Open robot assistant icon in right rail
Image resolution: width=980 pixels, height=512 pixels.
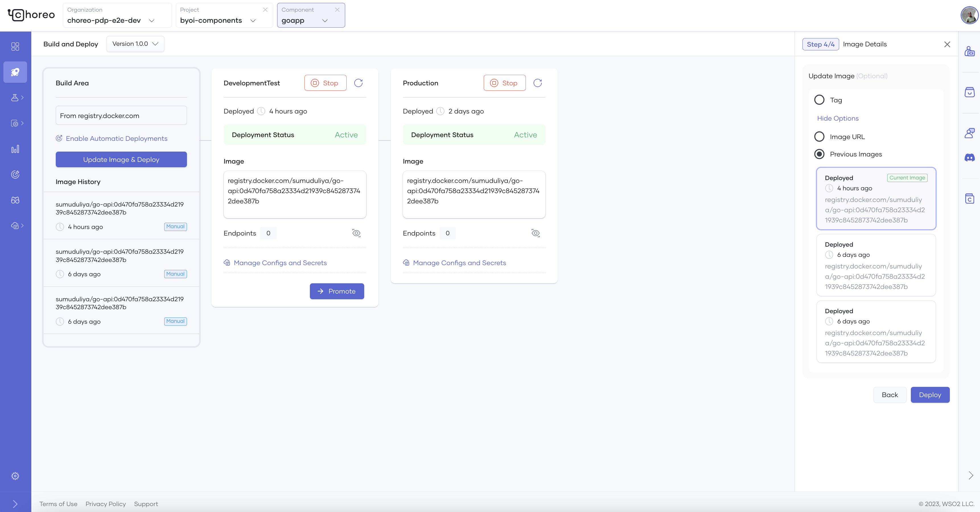[969, 51]
